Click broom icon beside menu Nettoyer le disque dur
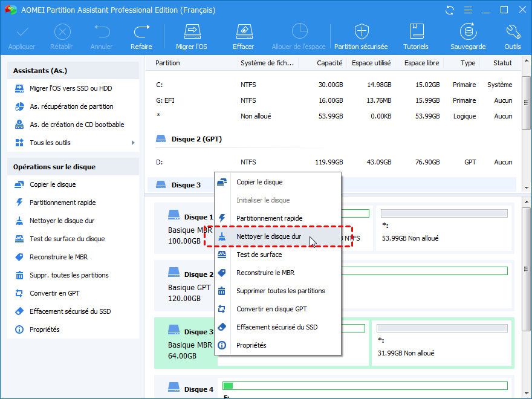The width and height of the screenshot is (532, 399). tap(222, 236)
